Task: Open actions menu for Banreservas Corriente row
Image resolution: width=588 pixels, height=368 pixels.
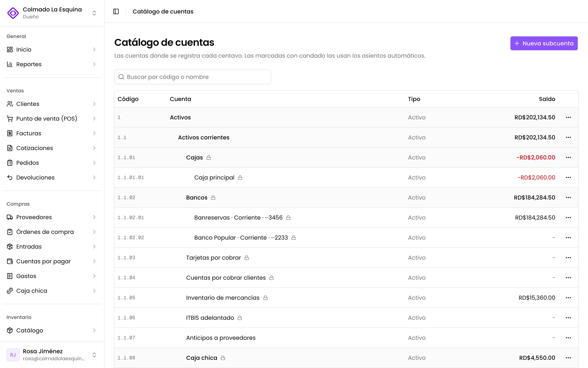Action: pyautogui.click(x=568, y=218)
